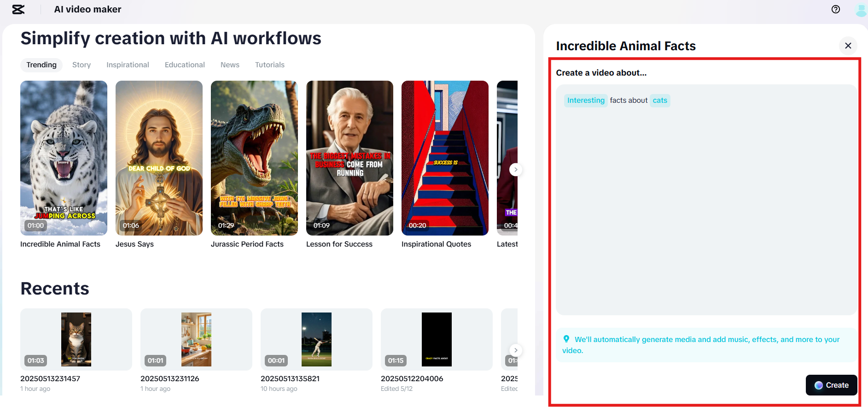Open the user profile avatar
Image resolution: width=868 pixels, height=407 pixels.
pos(861,10)
